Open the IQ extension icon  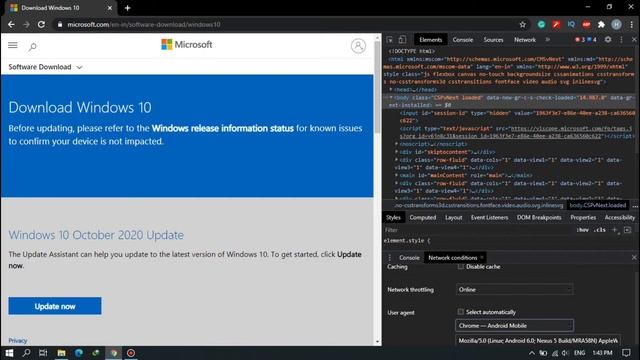(571, 24)
